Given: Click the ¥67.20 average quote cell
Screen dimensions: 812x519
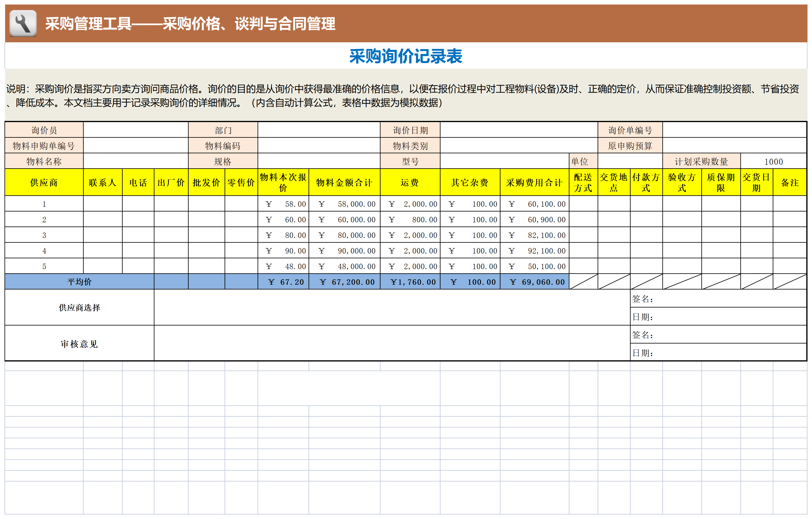Looking at the screenshot, I should point(283,281).
